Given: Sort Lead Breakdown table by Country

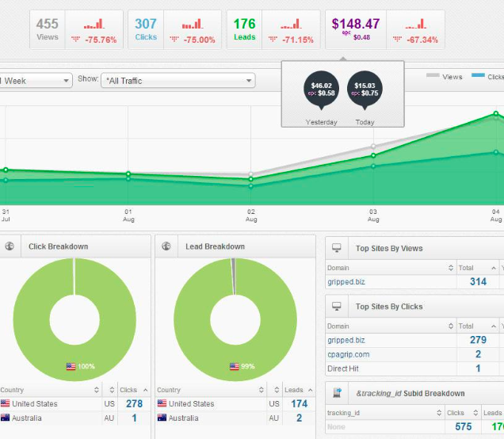Looking at the screenshot, I should click(x=211, y=390).
